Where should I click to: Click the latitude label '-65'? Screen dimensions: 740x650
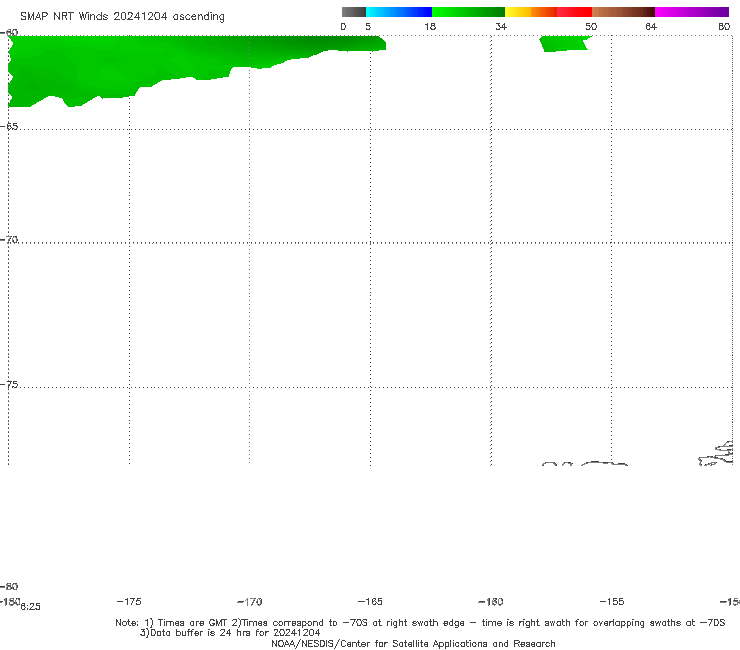[x=9, y=127]
